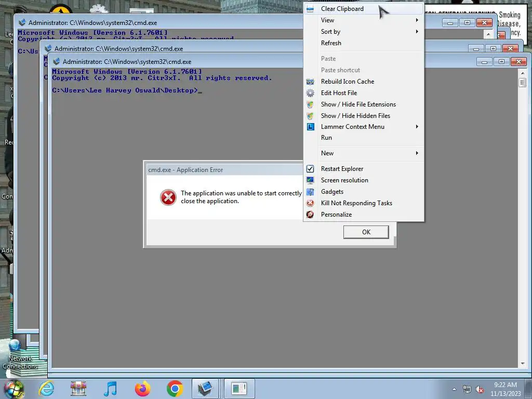Viewport: 532px width, 399px height.
Task: Select the cmd.exe taskbar button
Action: click(205, 389)
